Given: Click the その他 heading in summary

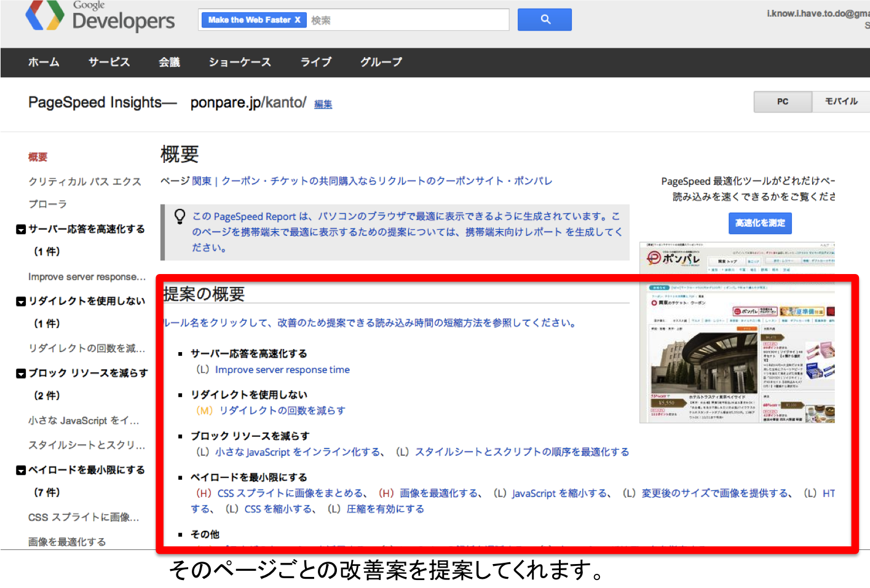Looking at the screenshot, I should pyautogui.click(x=205, y=535).
